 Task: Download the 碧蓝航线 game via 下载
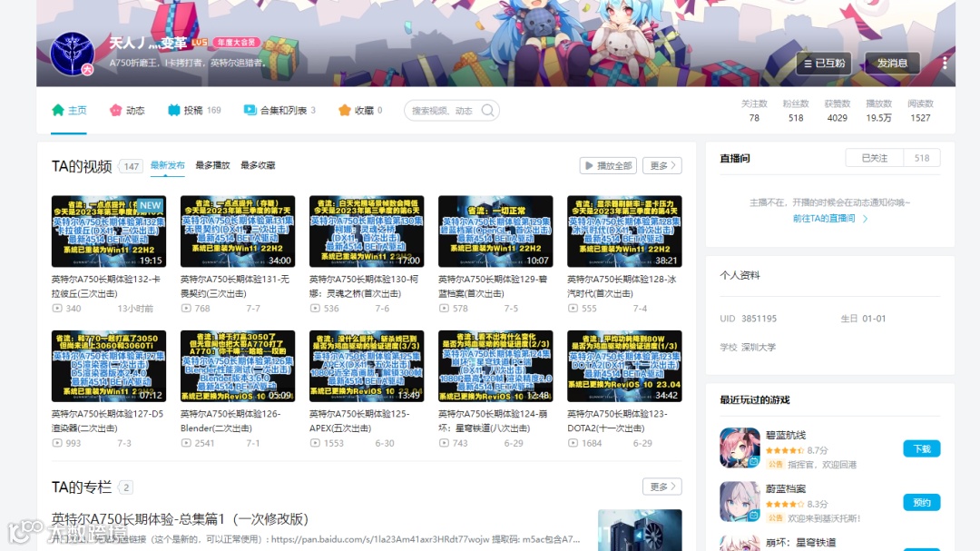click(922, 449)
